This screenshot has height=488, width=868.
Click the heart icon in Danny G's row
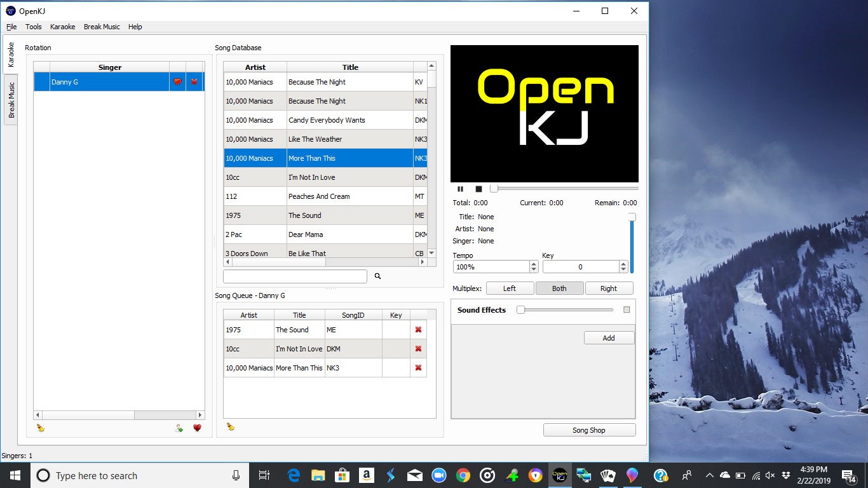pyautogui.click(x=177, y=82)
